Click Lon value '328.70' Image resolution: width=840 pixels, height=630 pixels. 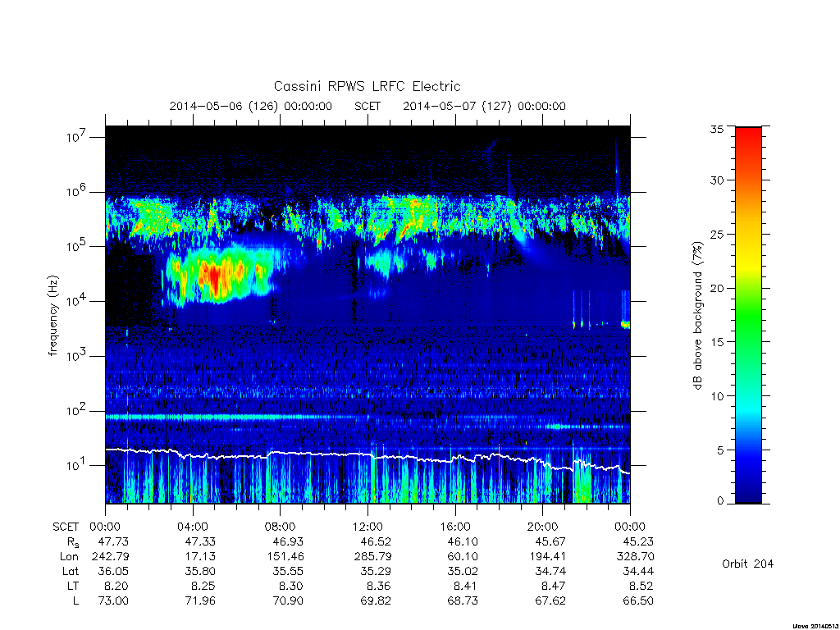(x=636, y=557)
